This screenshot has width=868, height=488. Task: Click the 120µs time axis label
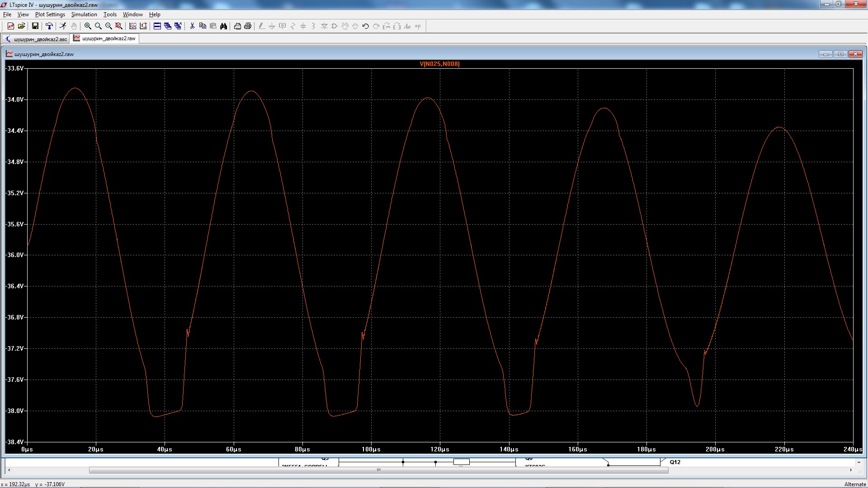pos(440,450)
